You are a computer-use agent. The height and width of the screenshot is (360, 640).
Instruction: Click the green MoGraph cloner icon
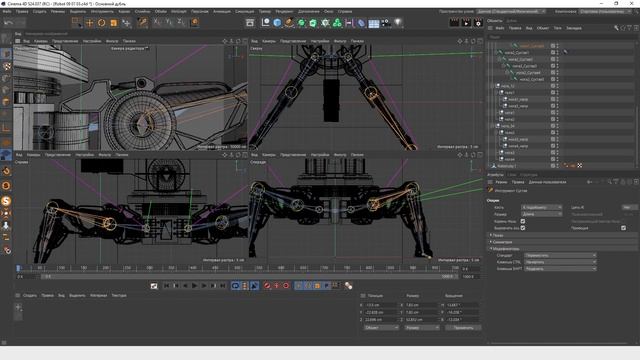pos(337,23)
